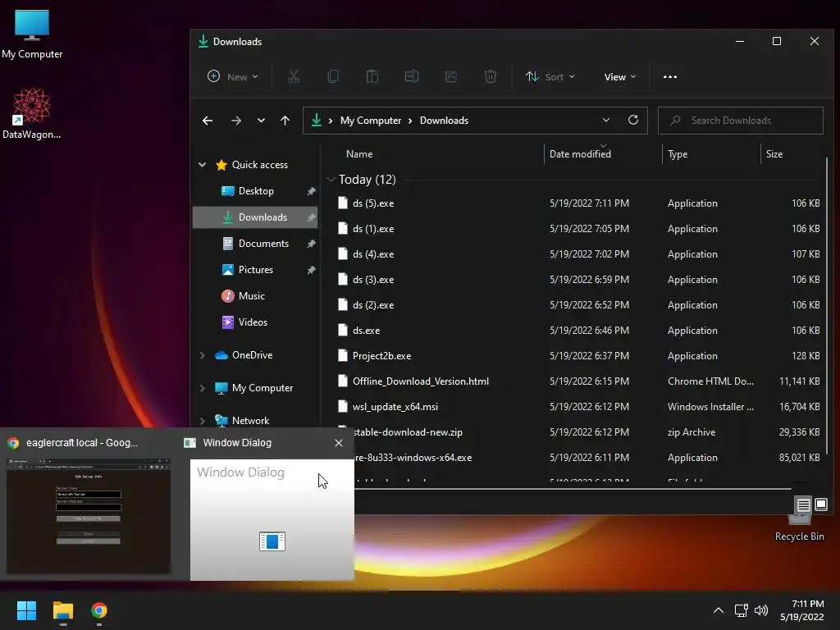Select Pictures in navigation pane

[x=256, y=269]
